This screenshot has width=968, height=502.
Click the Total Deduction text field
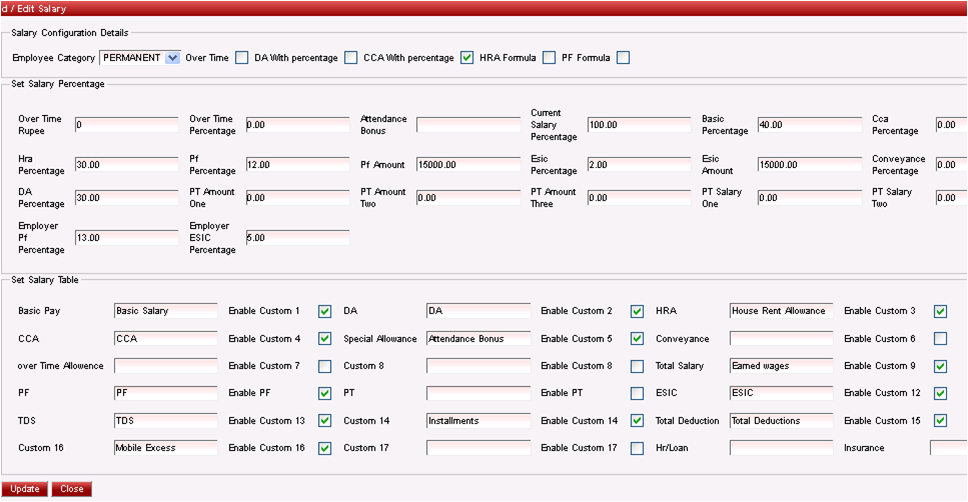780,421
